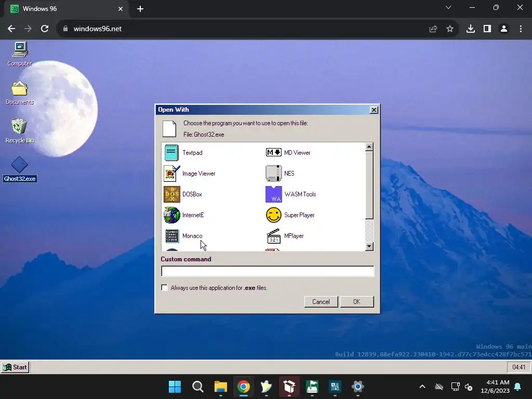Viewport: 532px width, 399px height.
Task: Click the muted volume tray icon
Action: click(469, 387)
